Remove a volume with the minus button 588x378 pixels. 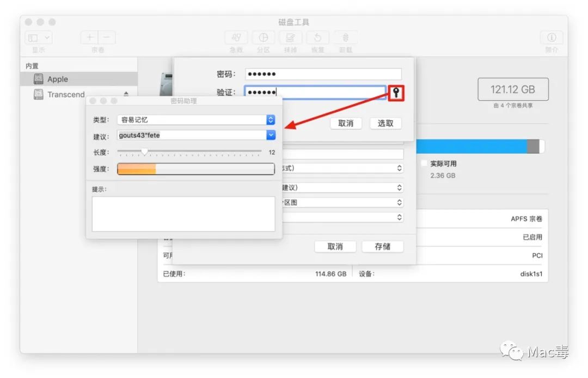(x=107, y=38)
